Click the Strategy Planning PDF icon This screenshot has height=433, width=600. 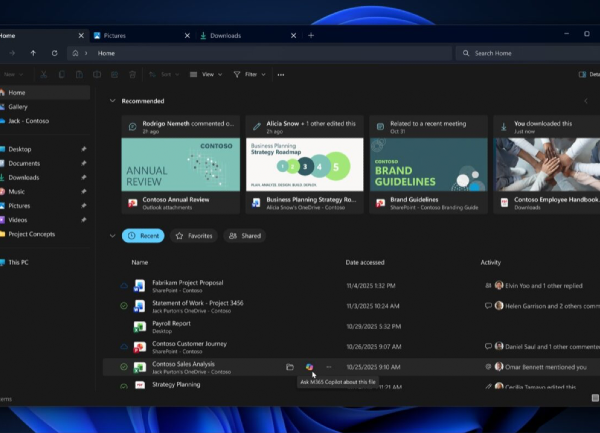tap(140, 385)
